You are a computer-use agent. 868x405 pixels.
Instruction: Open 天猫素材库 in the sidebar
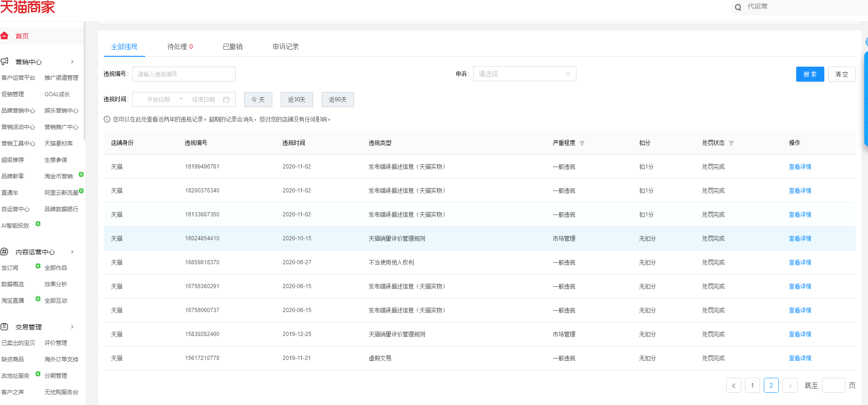click(x=59, y=143)
